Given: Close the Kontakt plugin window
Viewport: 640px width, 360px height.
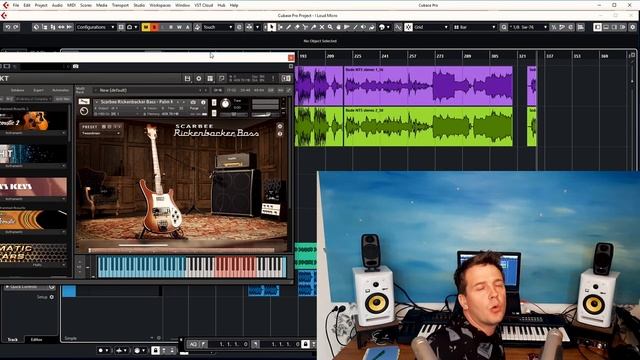Looking at the screenshot, I should point(291,58).
